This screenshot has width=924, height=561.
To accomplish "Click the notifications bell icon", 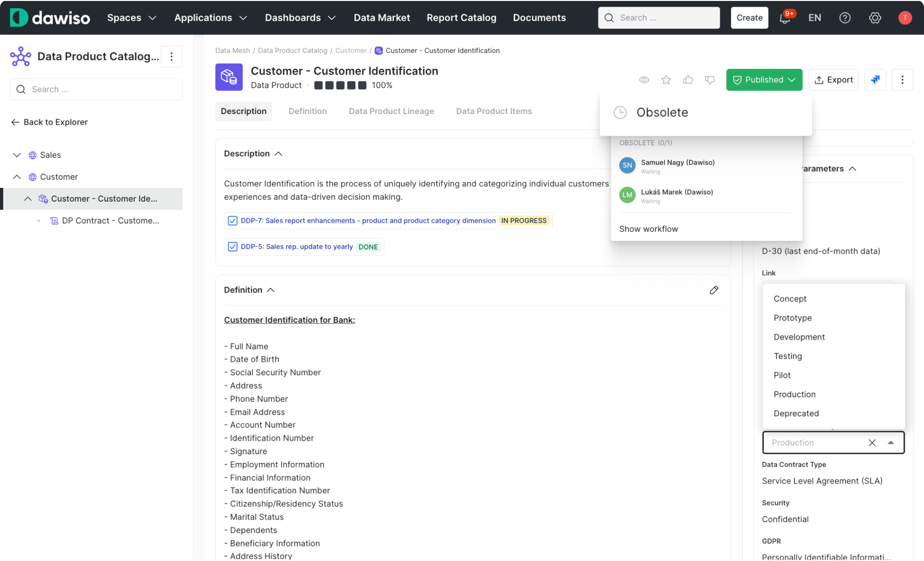I will pos(784,18).
